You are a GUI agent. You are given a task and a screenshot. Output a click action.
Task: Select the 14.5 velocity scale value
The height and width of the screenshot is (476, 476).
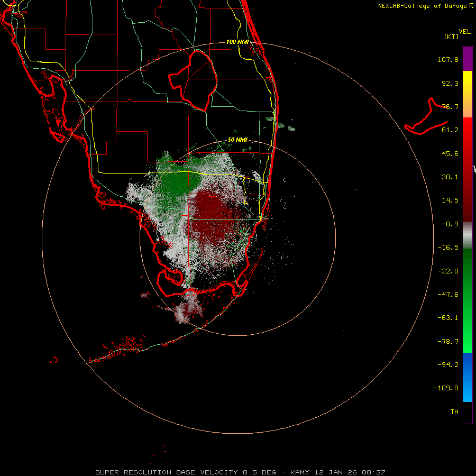[450, 200]
